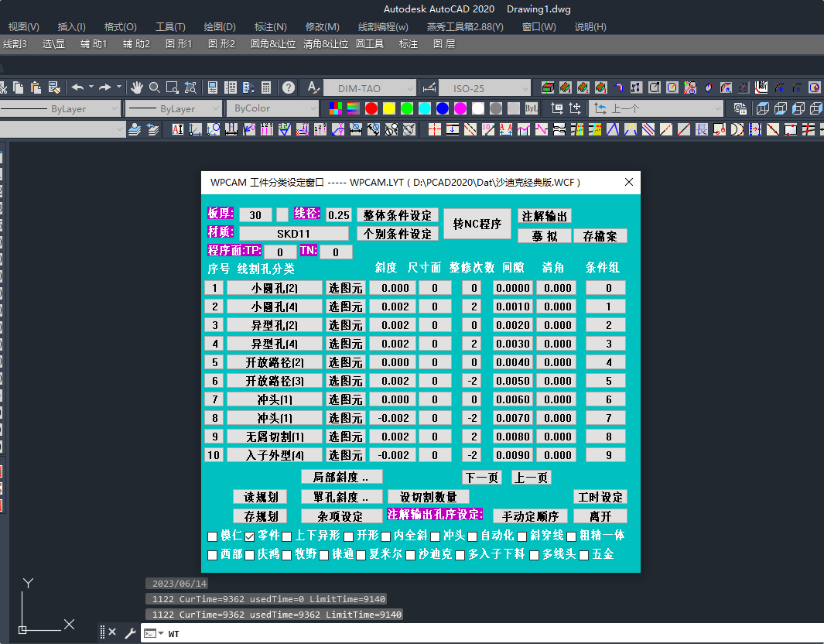Activate the Zoom realtime magnifier tool

155,87
